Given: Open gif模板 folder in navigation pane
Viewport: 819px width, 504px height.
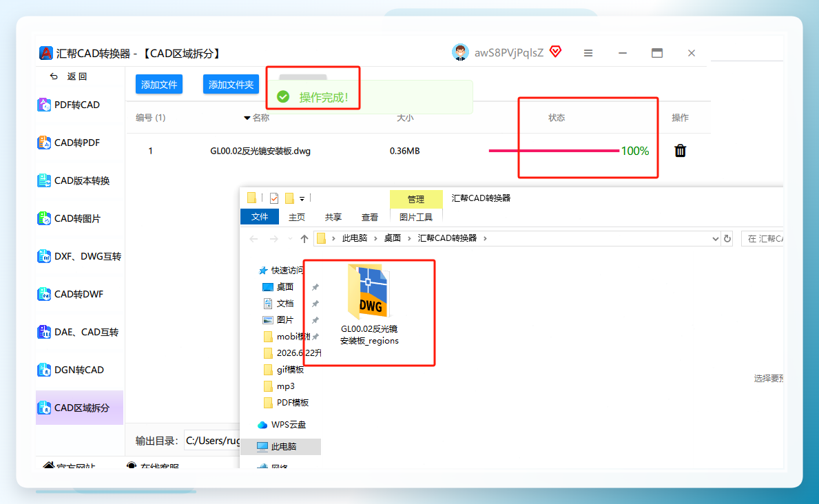Looking at the screenshot, I should tap(284, 370).
